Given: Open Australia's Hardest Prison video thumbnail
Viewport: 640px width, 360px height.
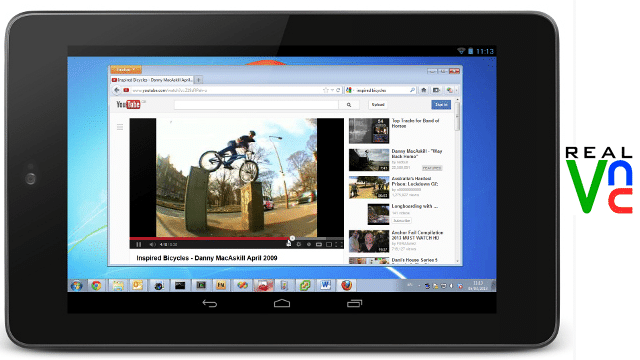Looking at the screenshot, I should [369, 187].
